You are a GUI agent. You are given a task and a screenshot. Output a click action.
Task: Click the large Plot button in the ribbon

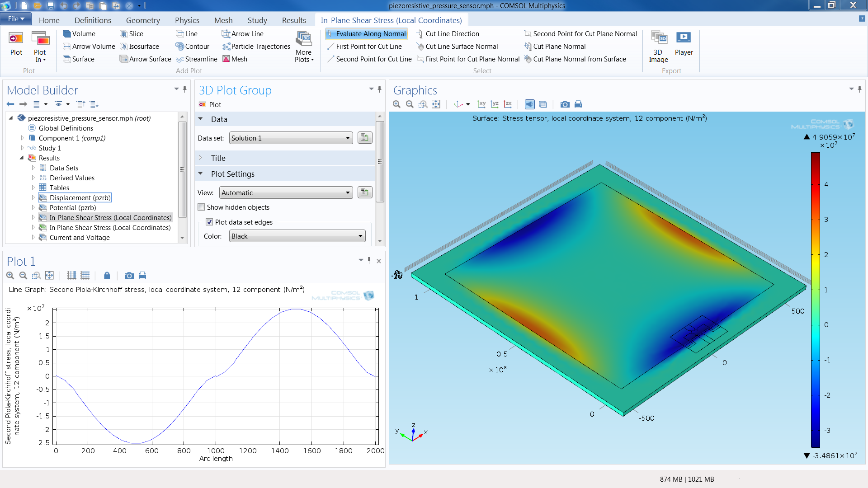point(16,44)
